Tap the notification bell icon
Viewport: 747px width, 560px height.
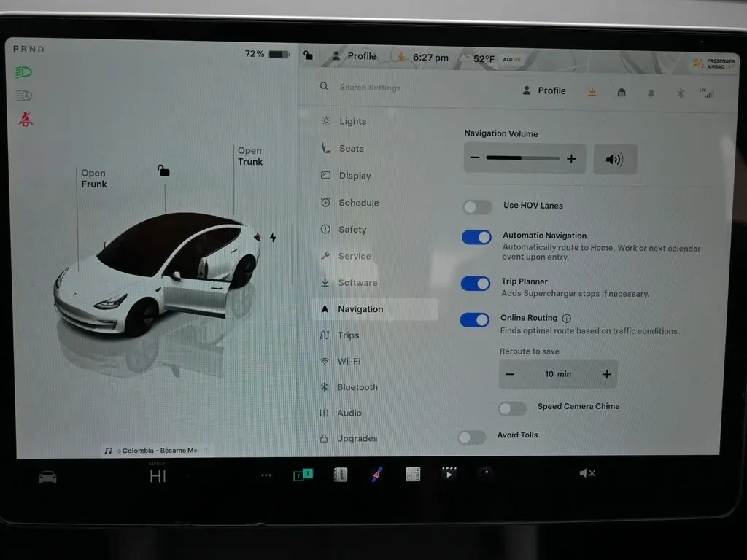(650, 93)
